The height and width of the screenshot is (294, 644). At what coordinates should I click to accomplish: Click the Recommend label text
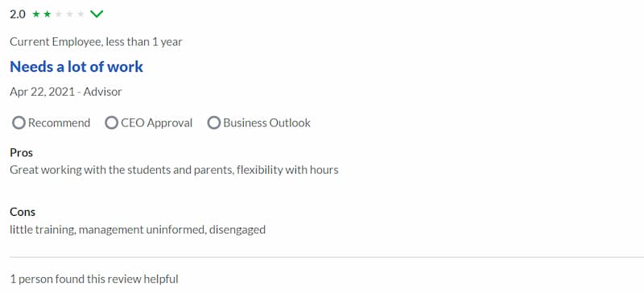(59, 123)
